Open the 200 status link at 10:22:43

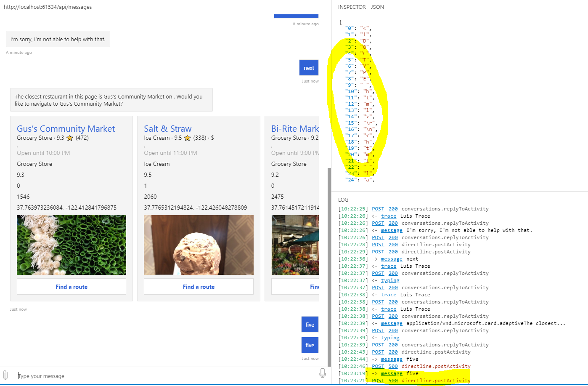(393, 352)
